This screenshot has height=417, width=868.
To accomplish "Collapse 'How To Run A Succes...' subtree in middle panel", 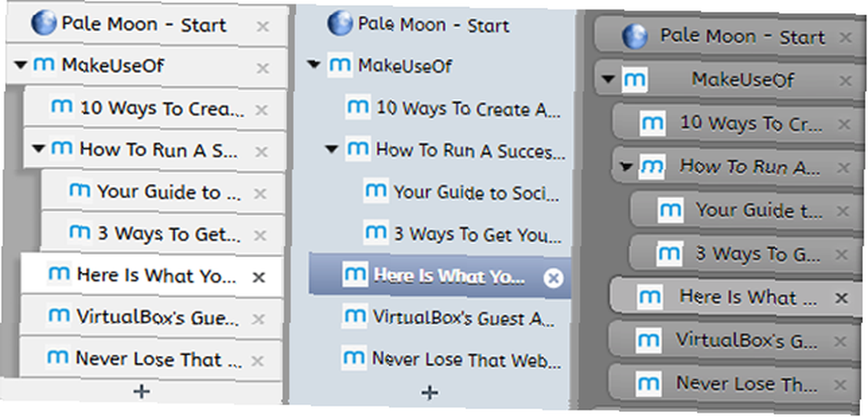I will coord(332,149).
